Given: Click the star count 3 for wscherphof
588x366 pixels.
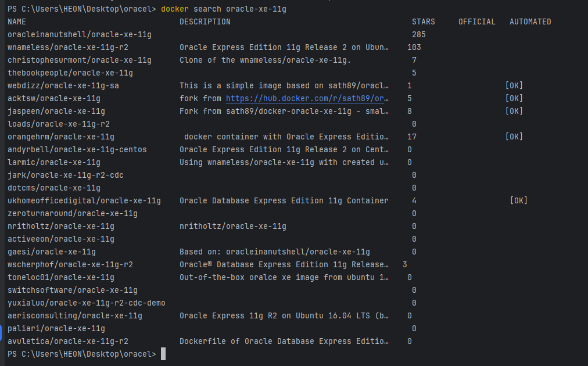Looking at the screenshot, I should pyautogui.click(x=404, y=264).
